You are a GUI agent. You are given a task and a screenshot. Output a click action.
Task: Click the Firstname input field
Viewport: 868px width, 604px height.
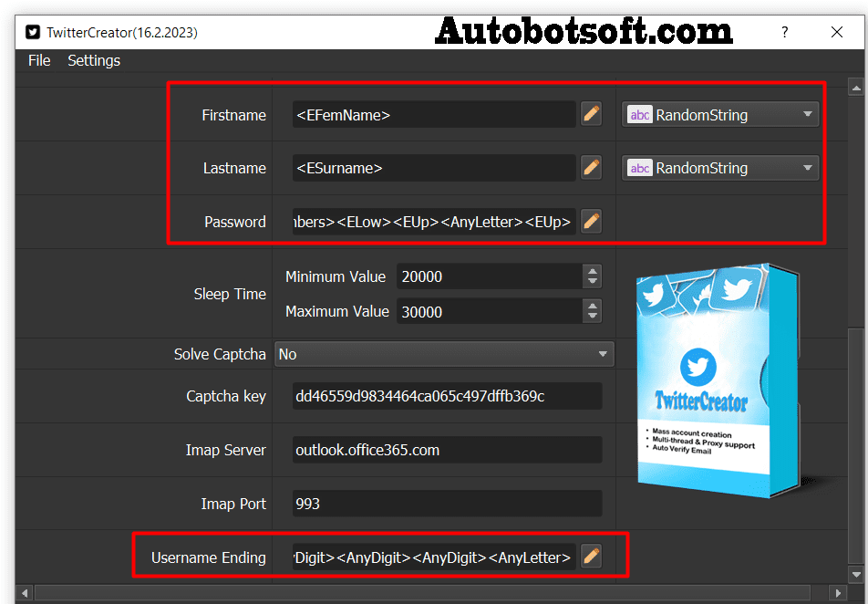tap(434, 115)
